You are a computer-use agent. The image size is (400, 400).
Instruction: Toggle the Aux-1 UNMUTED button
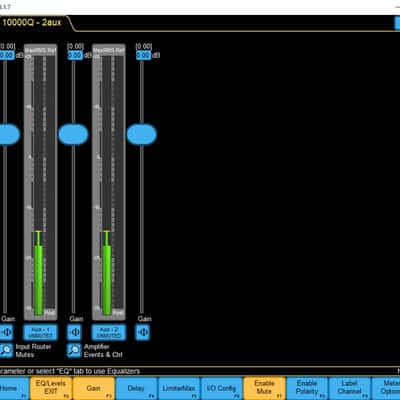click(x=40, y=332)
